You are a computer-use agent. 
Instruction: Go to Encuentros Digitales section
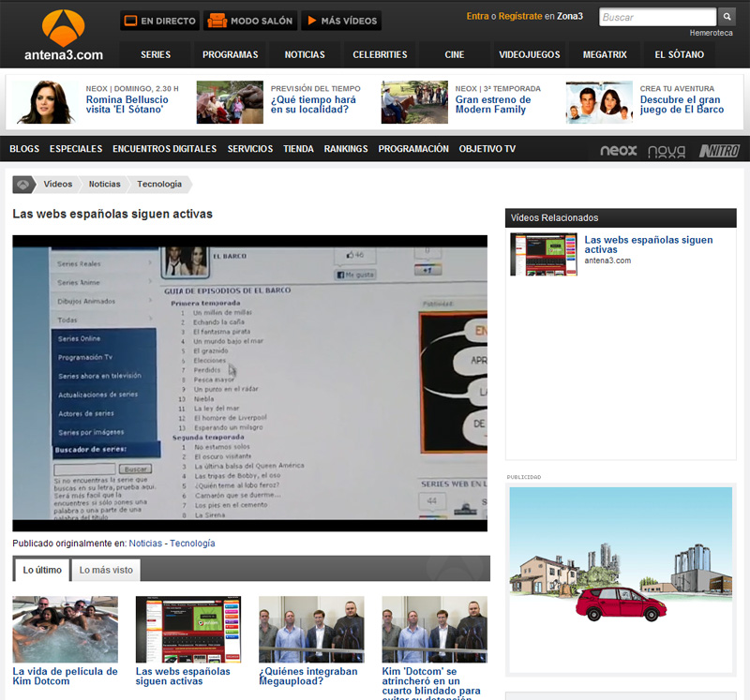tap(165, 149)
